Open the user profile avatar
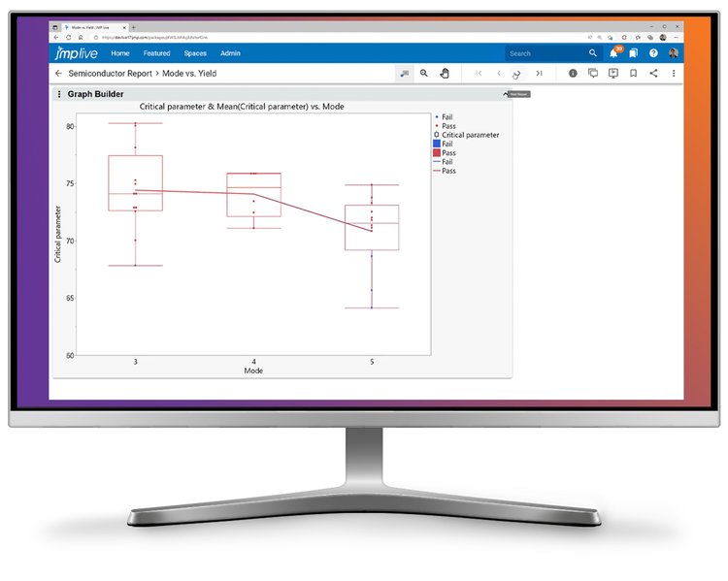Image resolution: width=728 pixels, height=581 pixels. pos(674,53)
